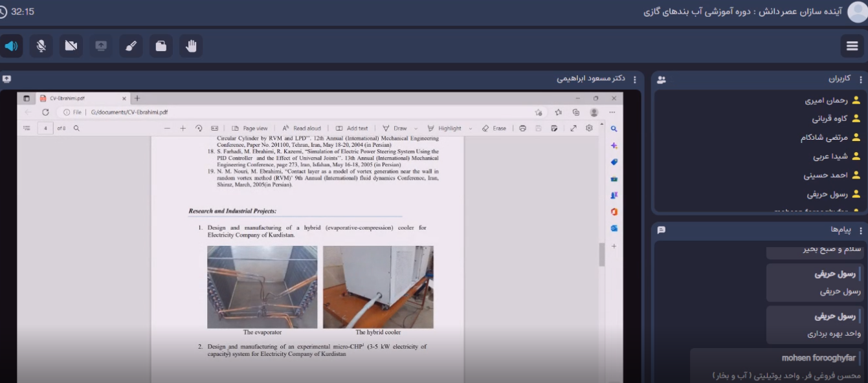Unmute the microphone
The height and width of the screenshot is (383, 868).
pyautogui.click(x=41, y=46)
